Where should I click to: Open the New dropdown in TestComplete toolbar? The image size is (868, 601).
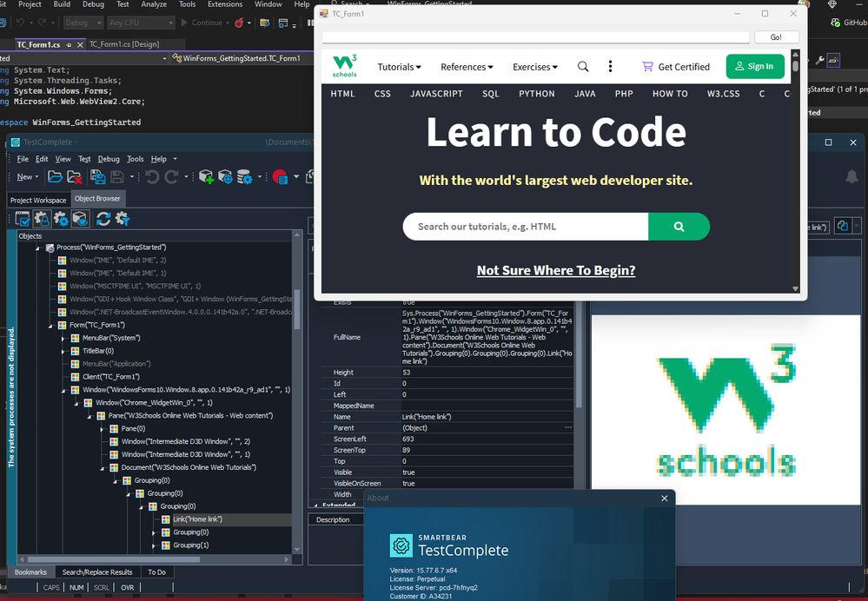point(28,176)
